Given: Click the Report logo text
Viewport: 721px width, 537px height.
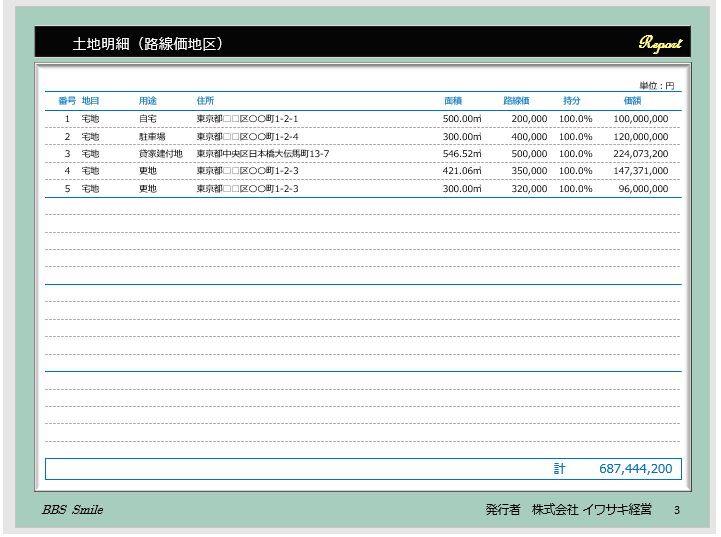Looking at the screenshot, I should pos(660,43).
